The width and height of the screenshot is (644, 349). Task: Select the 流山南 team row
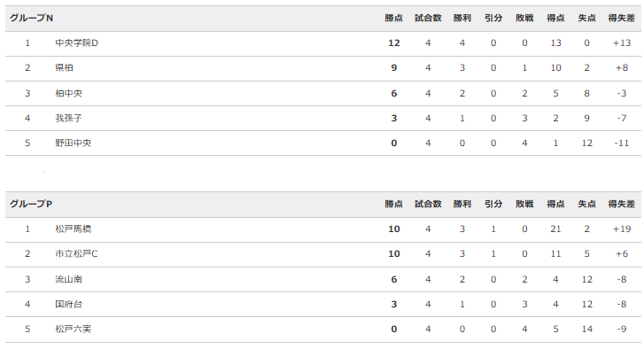pyautogui.click(x=322, y=280)
